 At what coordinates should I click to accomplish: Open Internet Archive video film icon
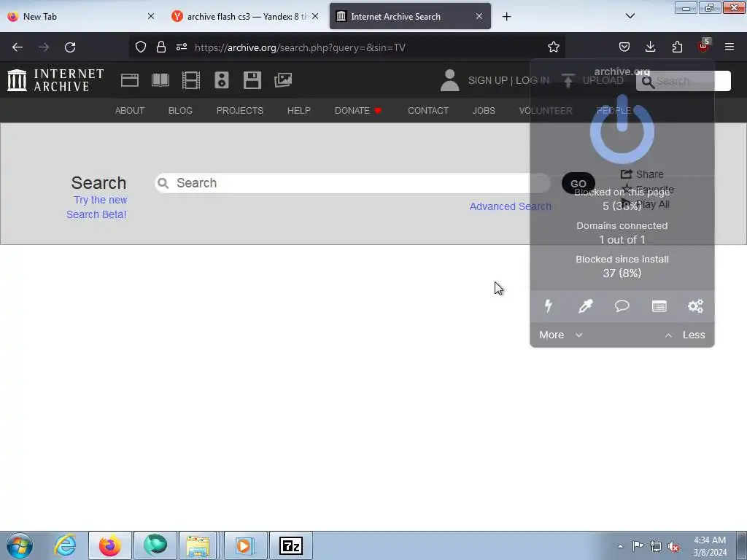[x=191, y=80]
